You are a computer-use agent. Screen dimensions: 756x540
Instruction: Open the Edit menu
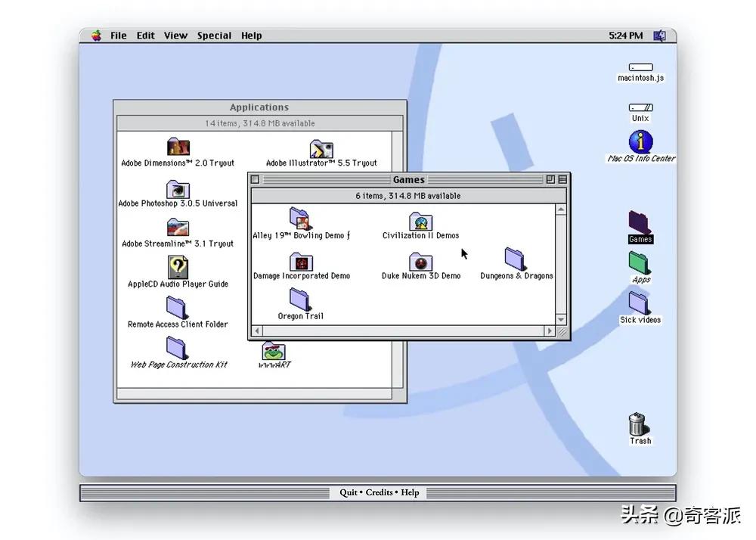[145, 36]
